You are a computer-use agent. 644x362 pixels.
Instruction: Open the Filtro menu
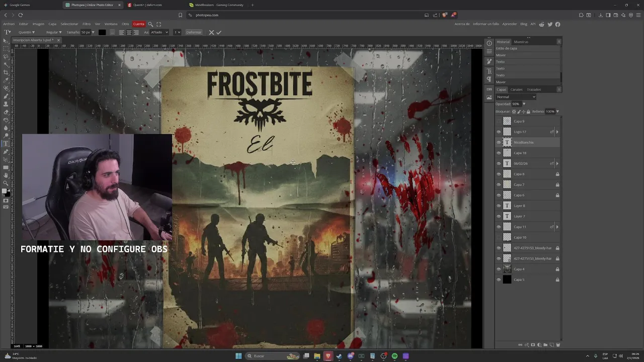coord(87,24)
